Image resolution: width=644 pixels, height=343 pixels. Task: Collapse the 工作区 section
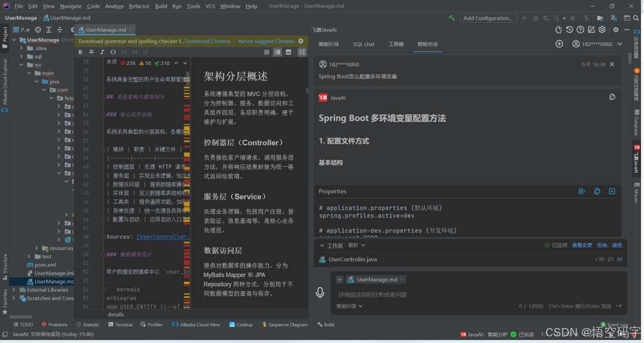(x=322, y=245)
